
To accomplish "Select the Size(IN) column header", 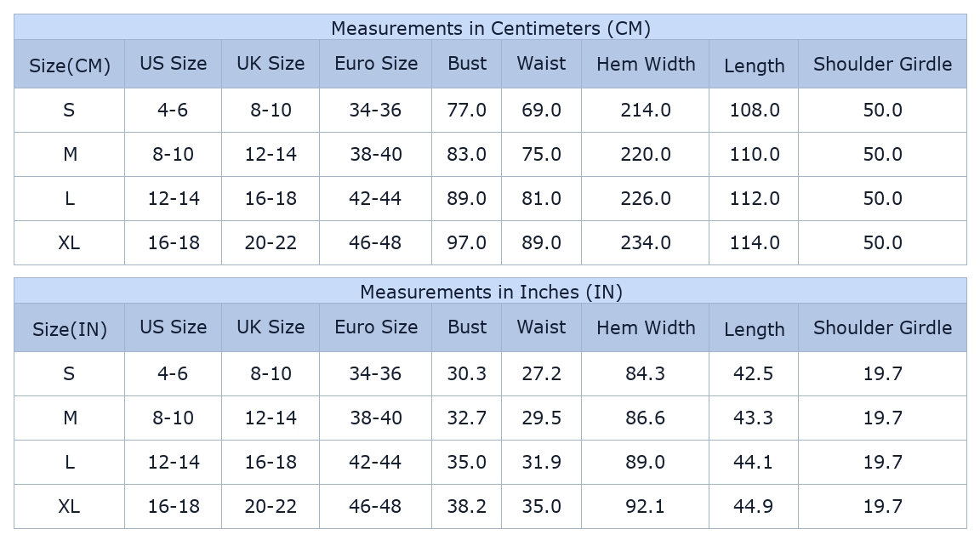I will click(70, 328).
